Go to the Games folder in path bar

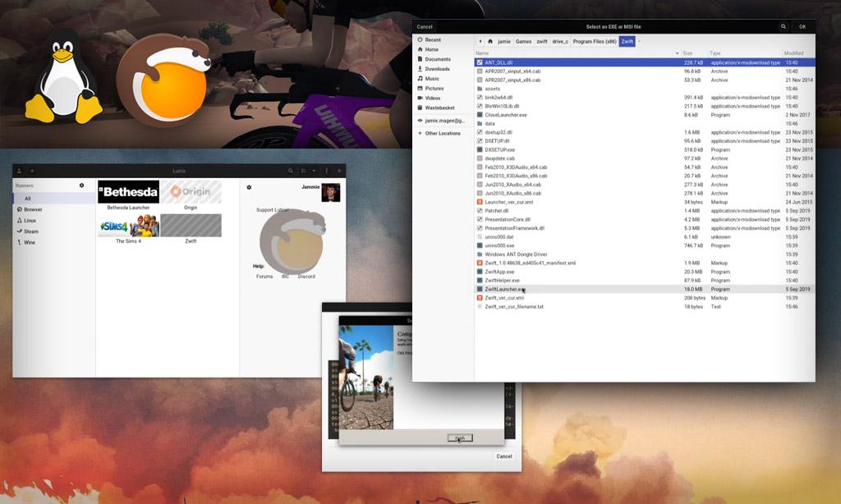tap(523, 41)
